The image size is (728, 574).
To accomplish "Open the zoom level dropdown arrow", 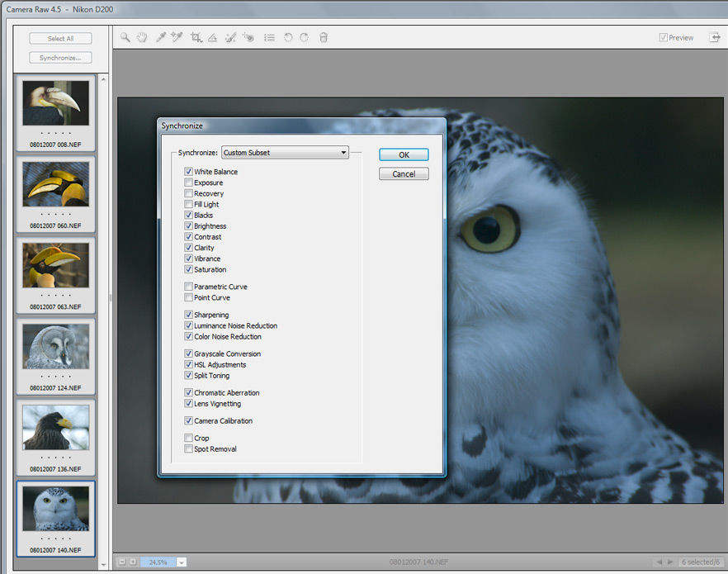I will (182, 562).
